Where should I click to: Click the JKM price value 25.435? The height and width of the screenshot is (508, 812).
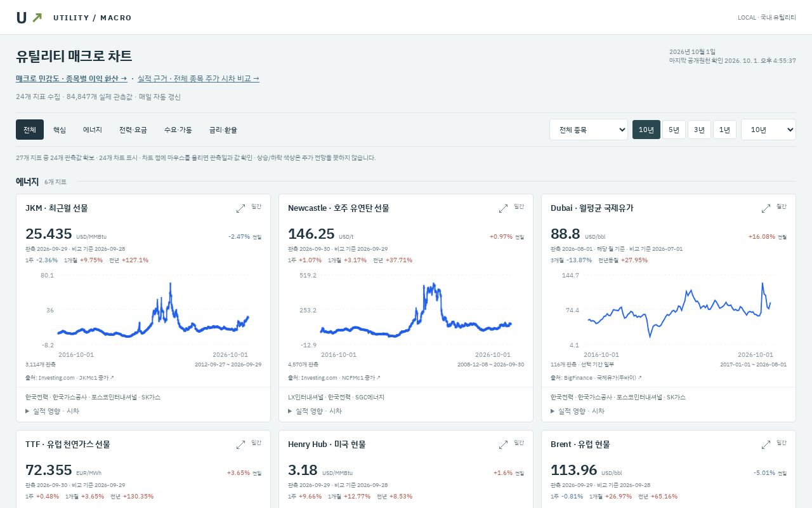49,234
